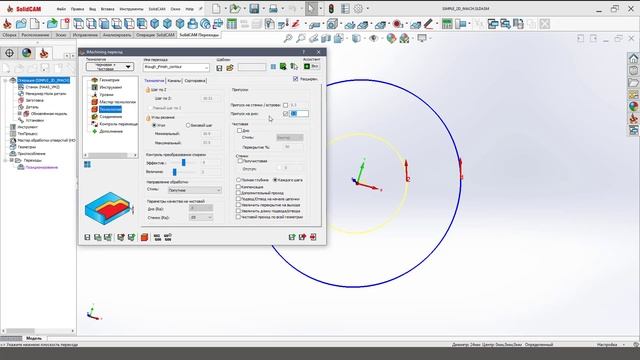The image size is (640, 360).
Task: Open the 'Файл' menu
Action: [61, 9]
